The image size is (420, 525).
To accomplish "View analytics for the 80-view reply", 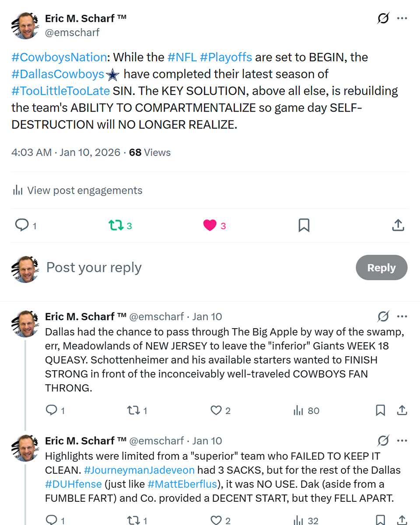I will pyautogui.click(x=299, y=410).
